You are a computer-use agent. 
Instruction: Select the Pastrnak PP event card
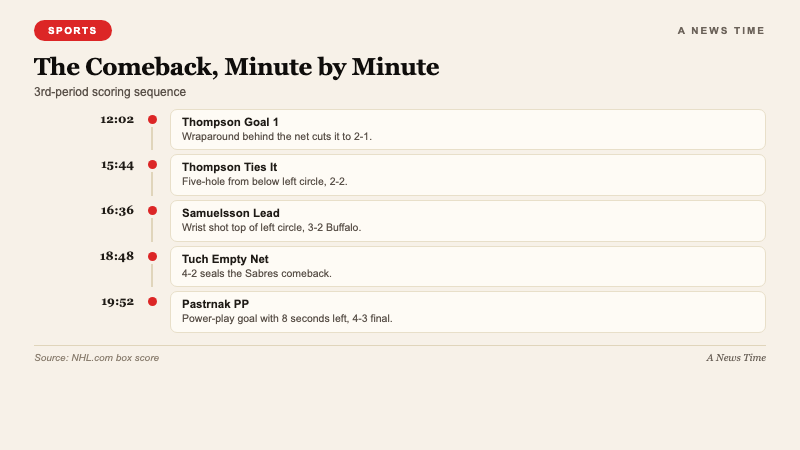(467, 311)
